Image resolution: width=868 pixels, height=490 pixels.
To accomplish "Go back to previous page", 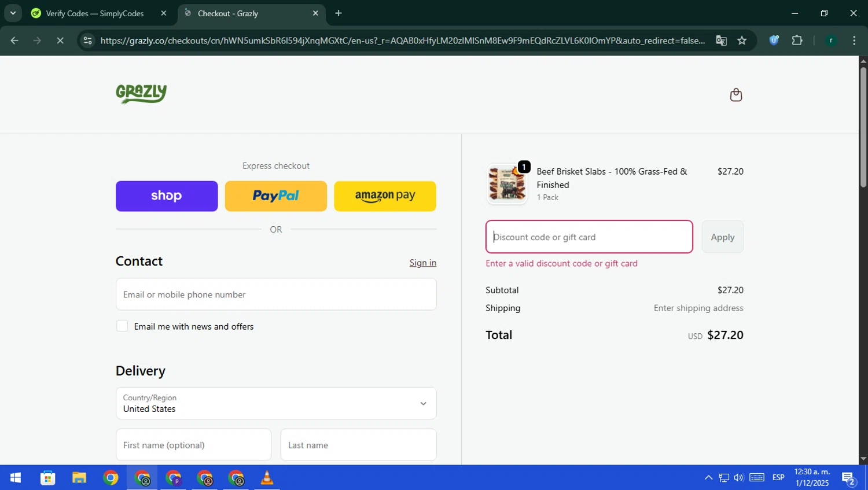I will click(14, 40).
